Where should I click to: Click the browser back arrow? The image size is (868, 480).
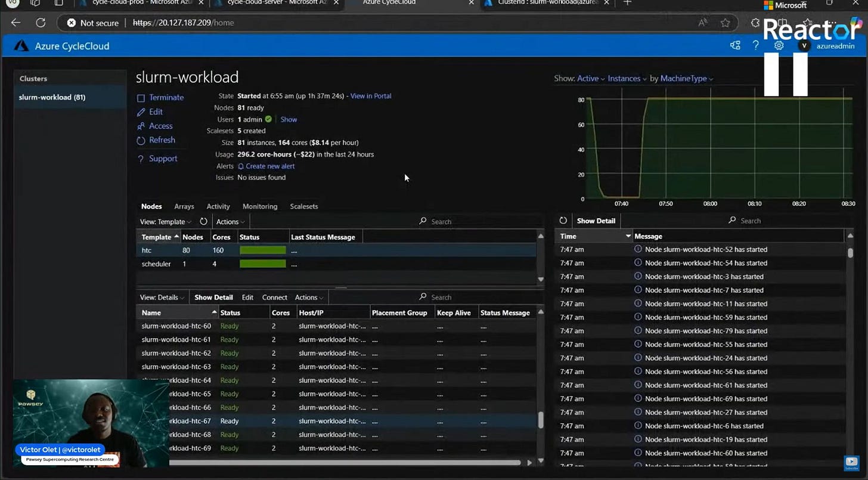15,23
